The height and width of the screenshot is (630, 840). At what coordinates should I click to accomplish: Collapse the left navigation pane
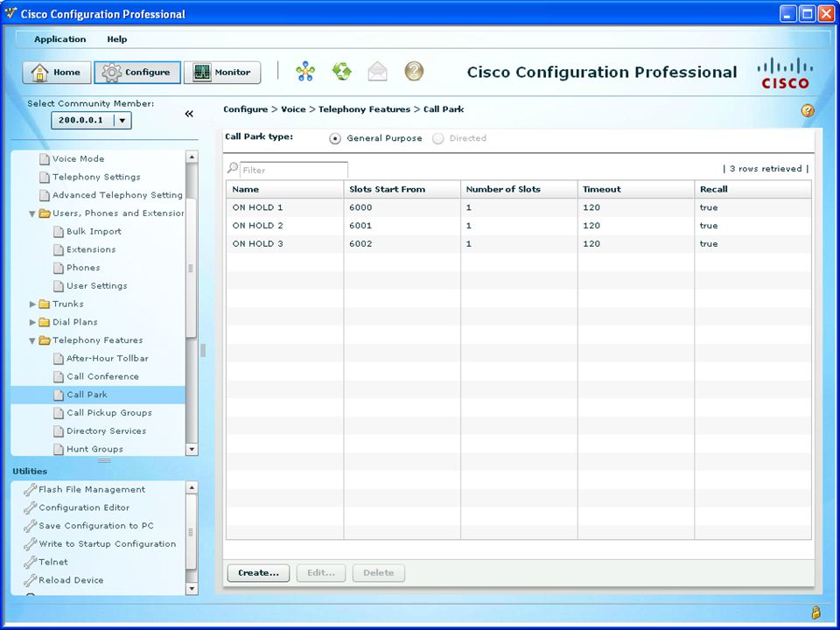pyautogui.click(x=189, y=114)
